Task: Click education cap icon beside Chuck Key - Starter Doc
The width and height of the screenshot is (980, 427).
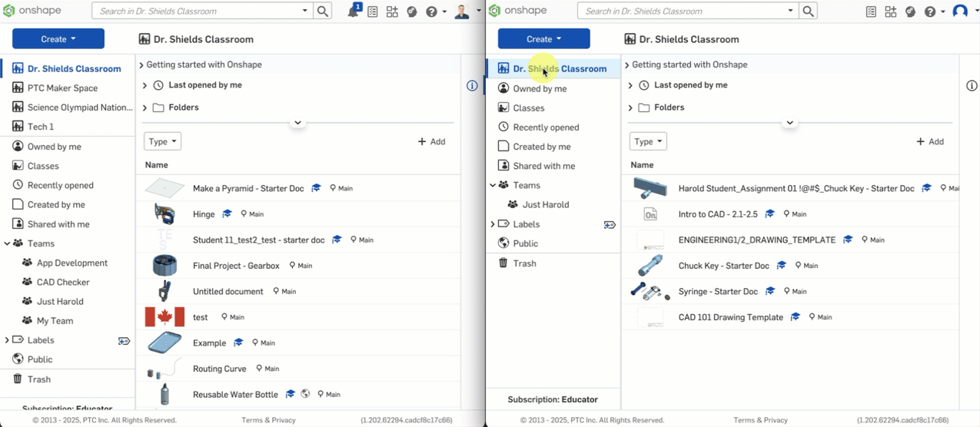Action: 782,266
